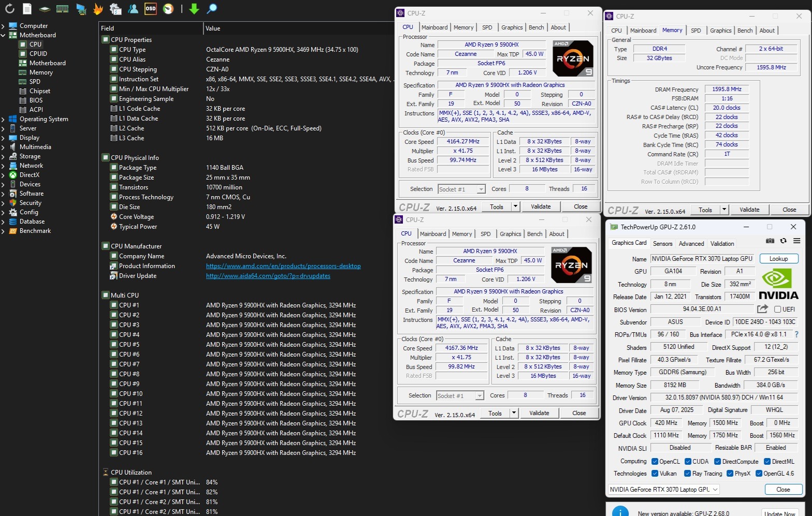The height and width of the screenshot is (516, 812).
Task: Open the AMD product information link
Action: 283,266
